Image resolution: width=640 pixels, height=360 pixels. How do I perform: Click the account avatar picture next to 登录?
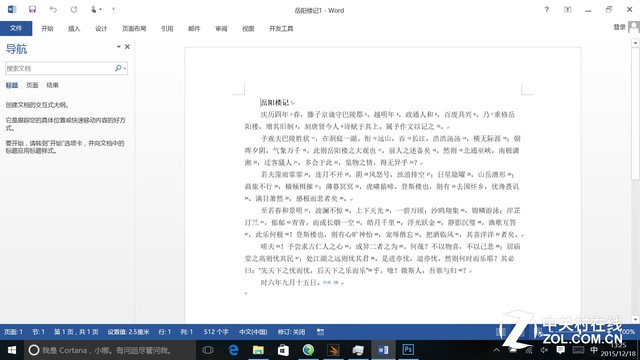point(633,27)
